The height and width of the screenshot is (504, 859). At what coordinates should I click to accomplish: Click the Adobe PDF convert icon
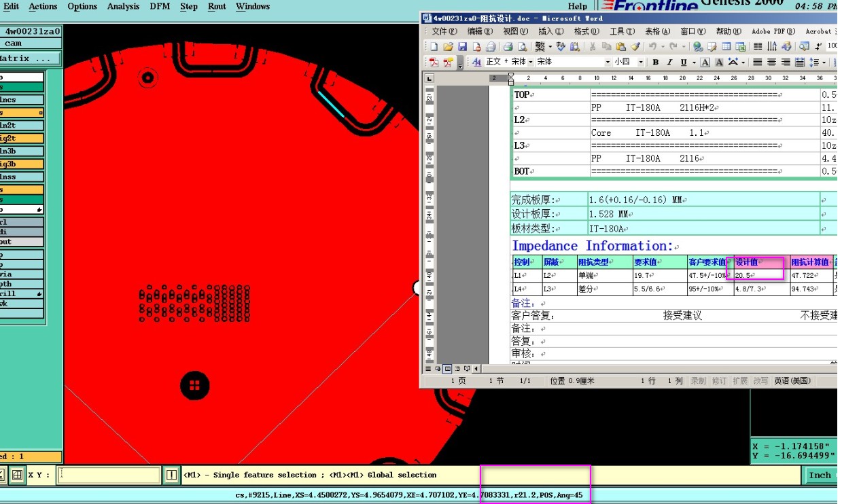[x=434, y=62]
